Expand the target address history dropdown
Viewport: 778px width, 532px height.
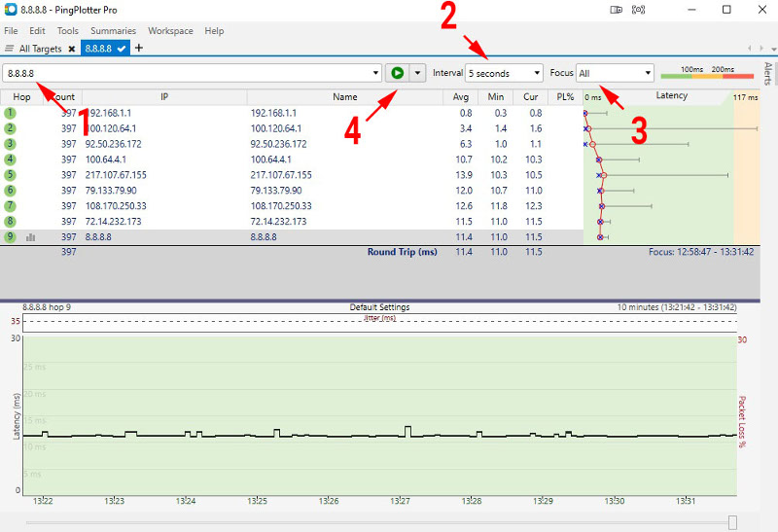pos(376,73)
